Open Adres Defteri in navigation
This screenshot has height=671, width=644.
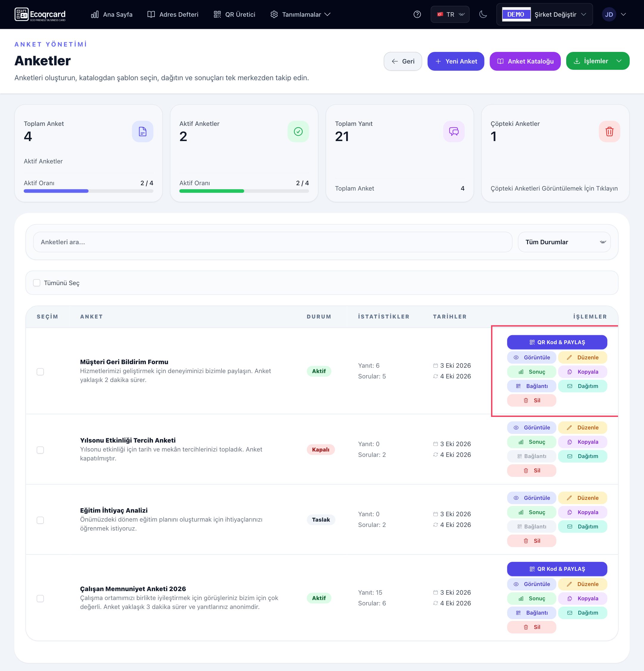(x=173, y=14)
